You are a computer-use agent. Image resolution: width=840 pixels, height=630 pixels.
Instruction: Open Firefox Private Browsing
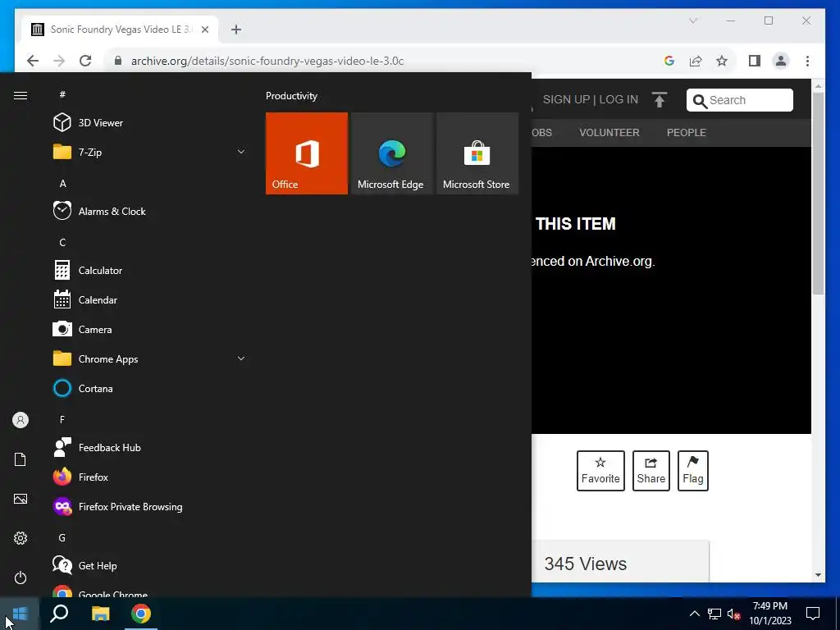pyautogui.click(x=150, y=507)
